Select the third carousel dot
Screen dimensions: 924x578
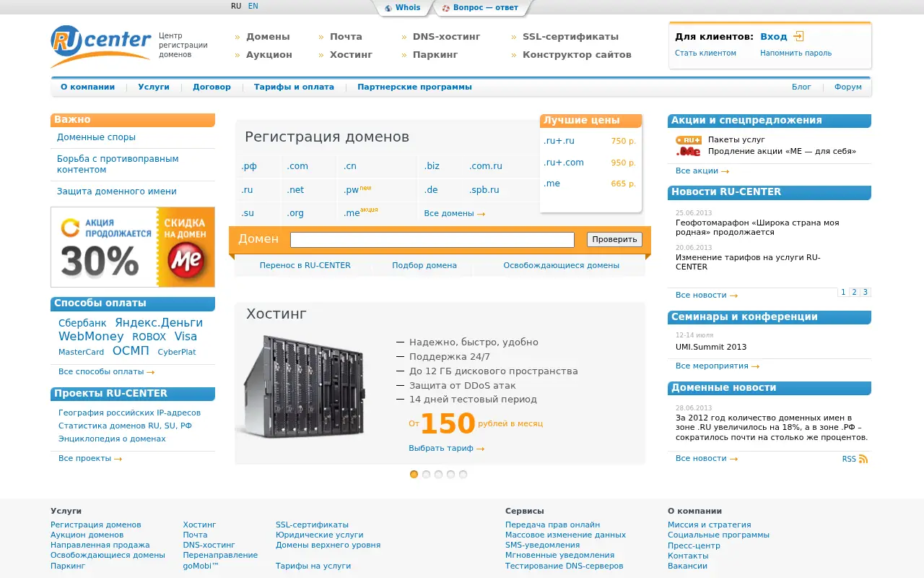click(x=438, y=475)
